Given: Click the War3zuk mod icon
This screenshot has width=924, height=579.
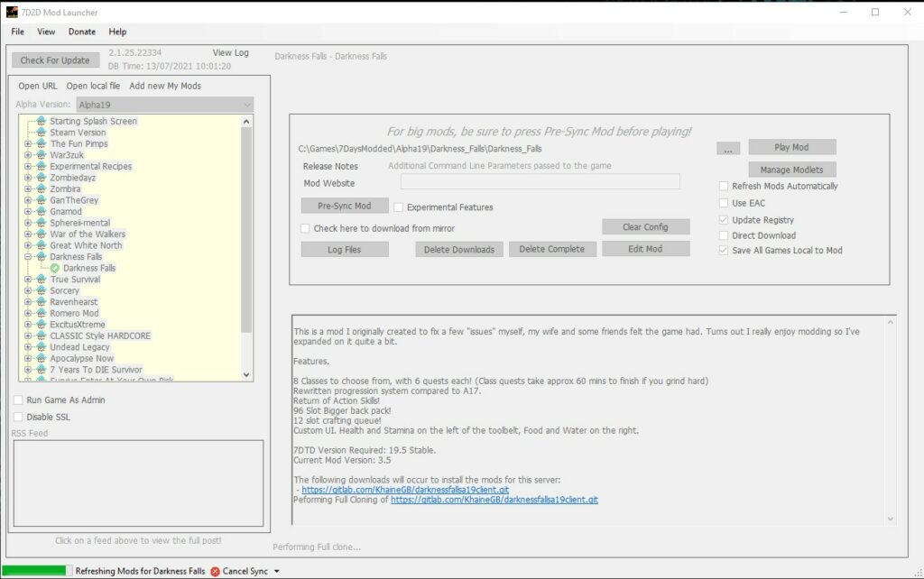Looking at the screenshot, I should [x=42, y=155].
